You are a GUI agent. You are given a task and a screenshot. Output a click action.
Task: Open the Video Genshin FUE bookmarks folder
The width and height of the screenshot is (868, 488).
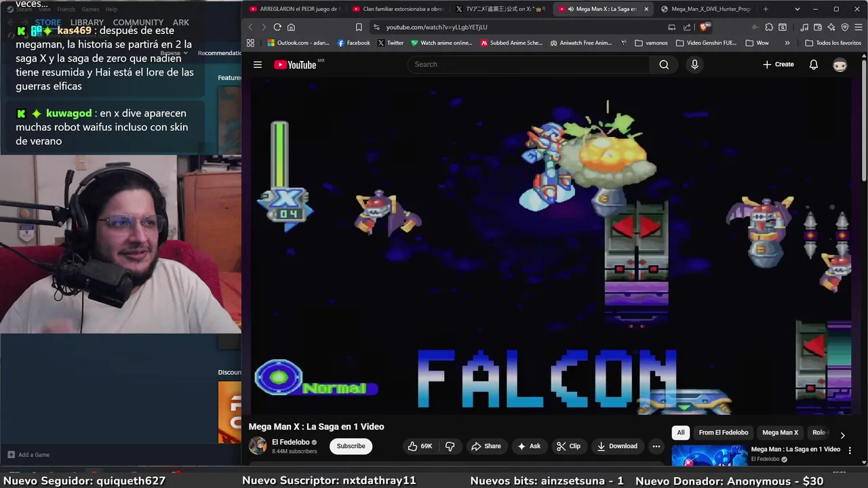pos(706,43)
